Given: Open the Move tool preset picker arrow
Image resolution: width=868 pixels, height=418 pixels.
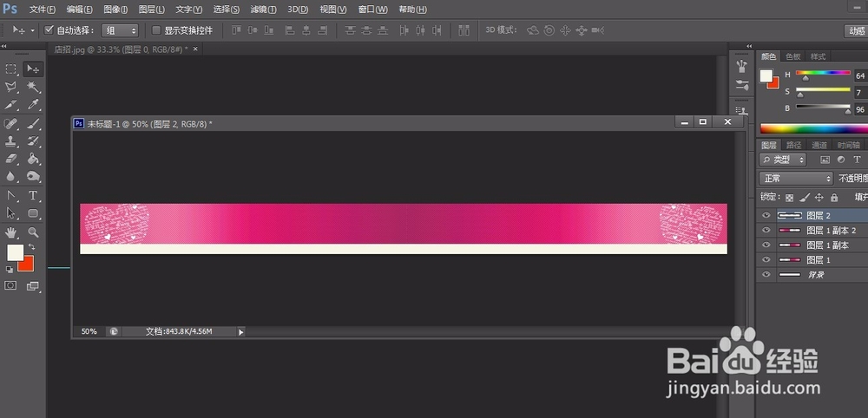Looking at the screenshot, I should (33, 30).
